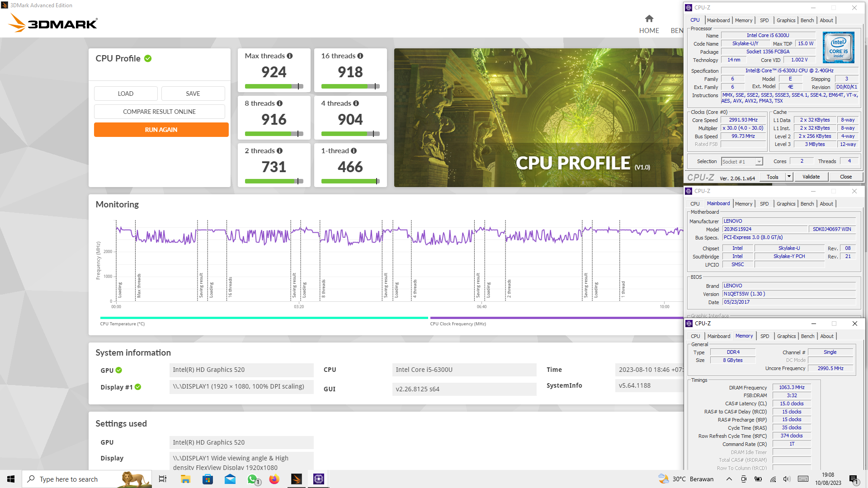Click the weather widget 30°C Berawan
Image resolution: width=868 pixels, height=488 pixels.
tap(686, 479)
